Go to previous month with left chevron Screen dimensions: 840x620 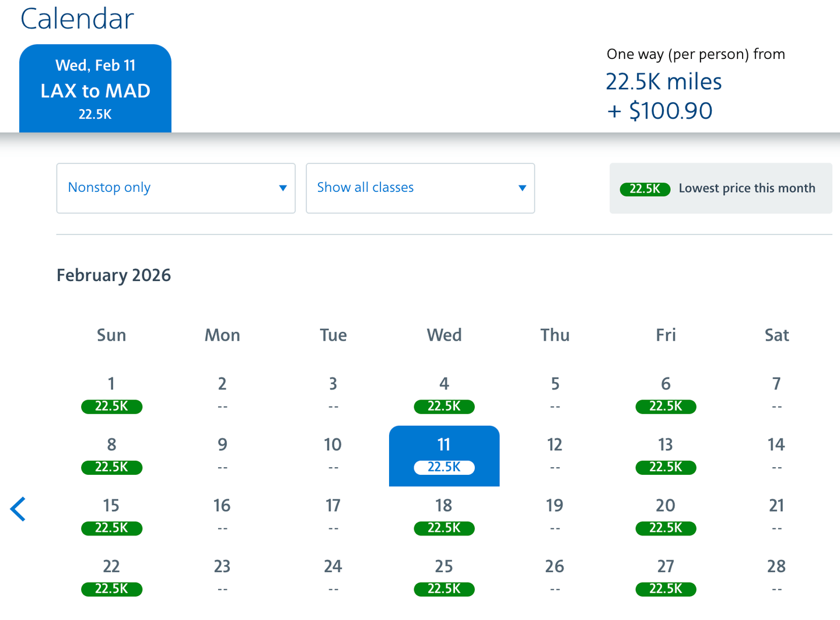(18, 509)
